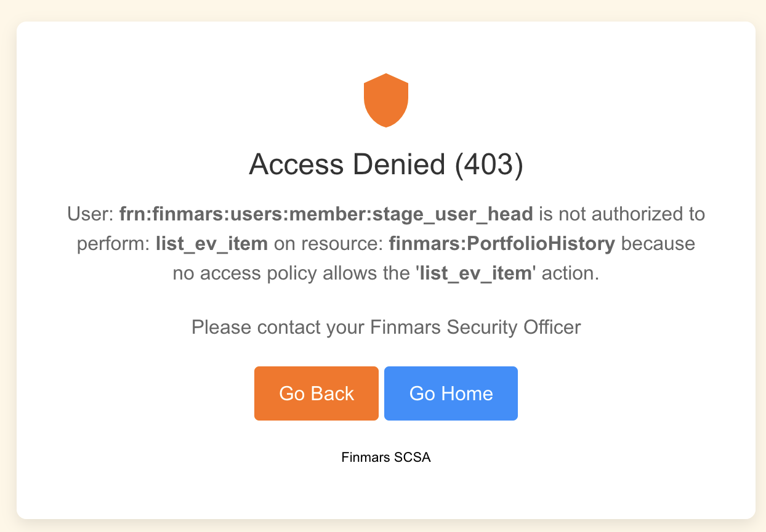Click the orange shield icon

tap(386, 100)
